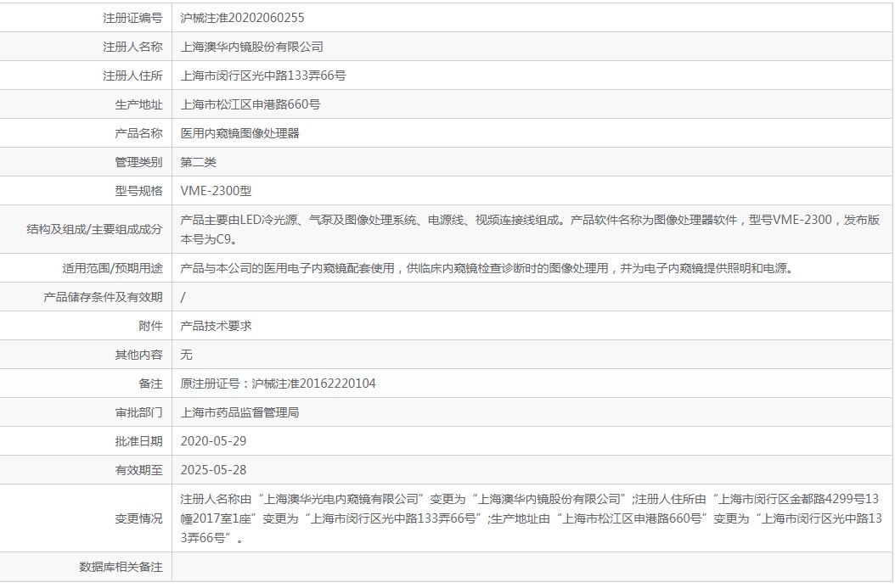Click the 变更情况 label
The image size is (895, 588).
(138, 518)
